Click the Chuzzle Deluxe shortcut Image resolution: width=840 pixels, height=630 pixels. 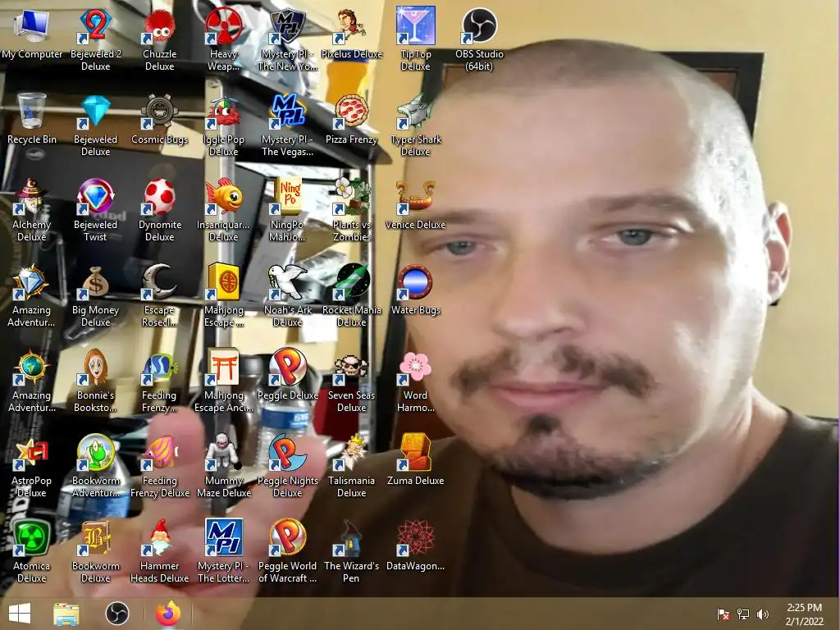pyautogui.click(x=160, y=40)
